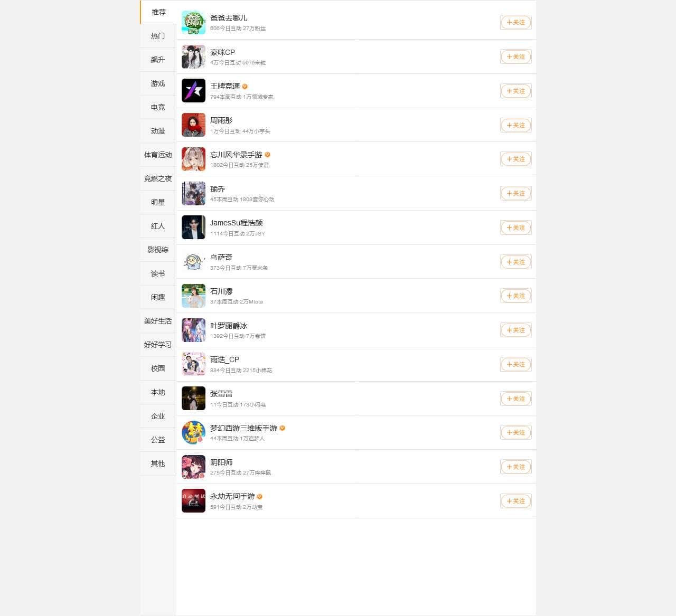Open the 周雨彤 profile picture
Image resolution: width=676 pixels, height=616 pixels.
(193, 125)
